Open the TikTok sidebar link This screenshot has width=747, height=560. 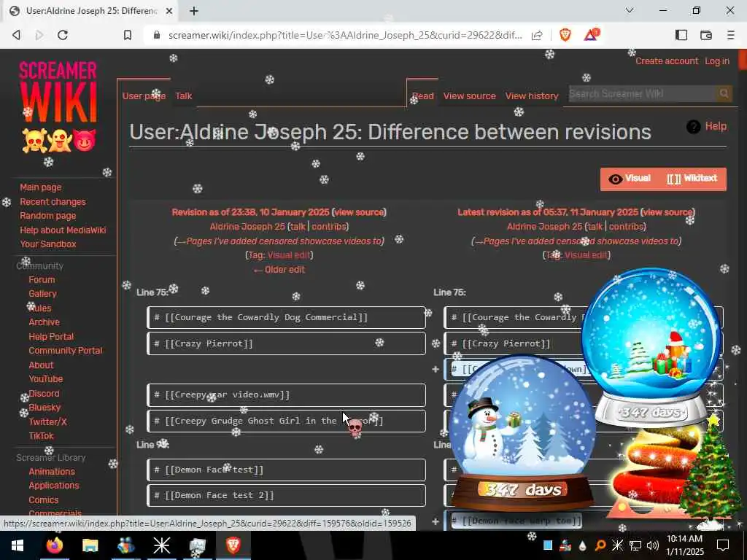click(41, 436)
